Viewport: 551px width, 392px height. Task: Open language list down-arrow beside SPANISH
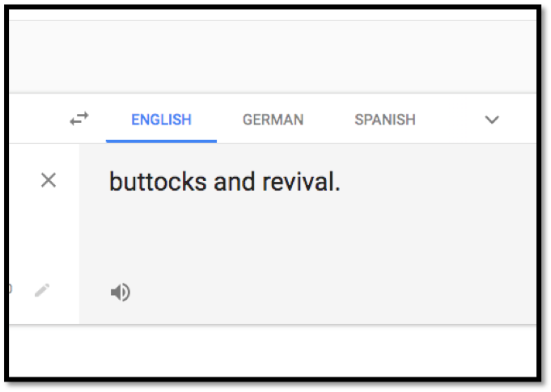(x=492, y=120)
